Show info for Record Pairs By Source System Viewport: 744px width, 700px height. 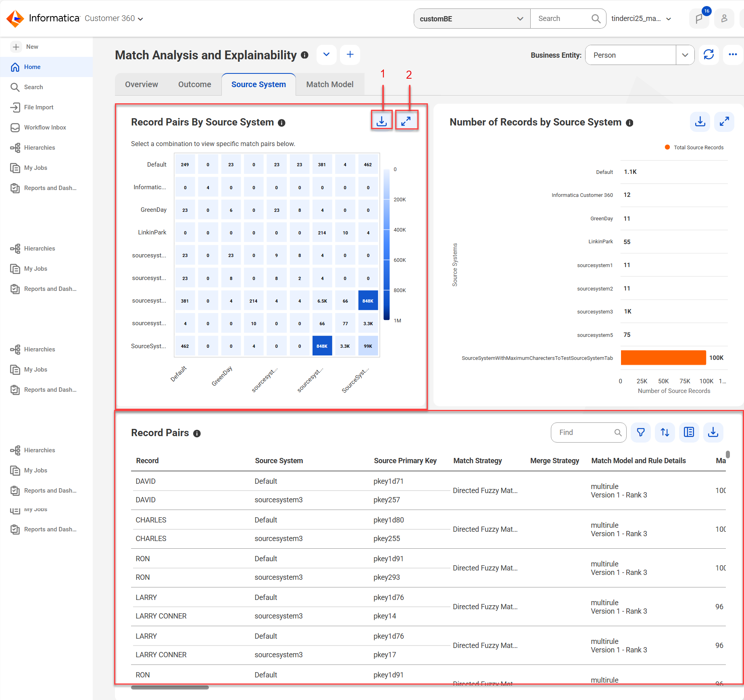tap(282, 123)
